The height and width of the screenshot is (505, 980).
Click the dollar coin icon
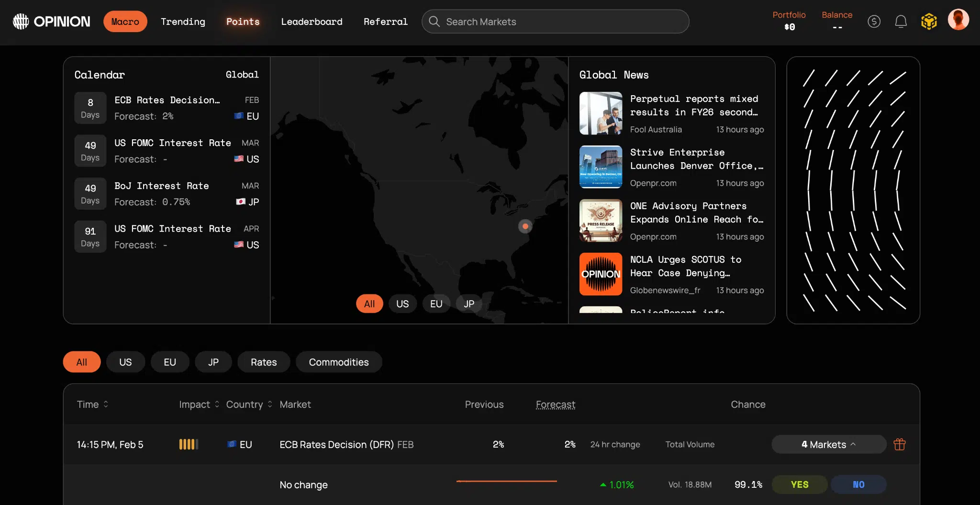pyautogui.click(x=874, y=22)
